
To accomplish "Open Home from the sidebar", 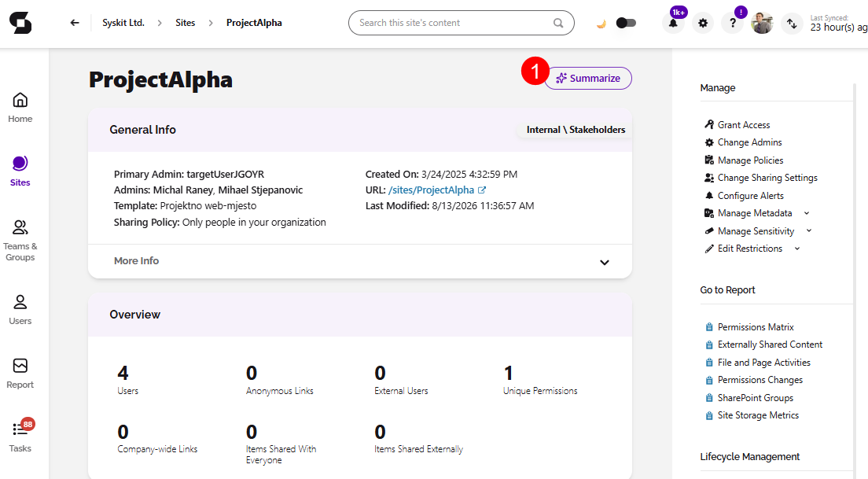I will click(20, 108).
